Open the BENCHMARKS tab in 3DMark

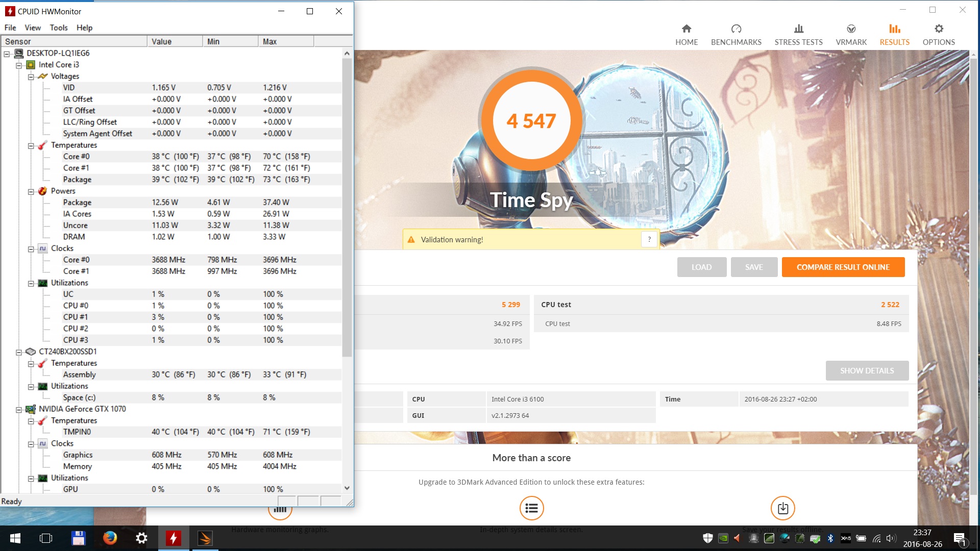(736, 35)
